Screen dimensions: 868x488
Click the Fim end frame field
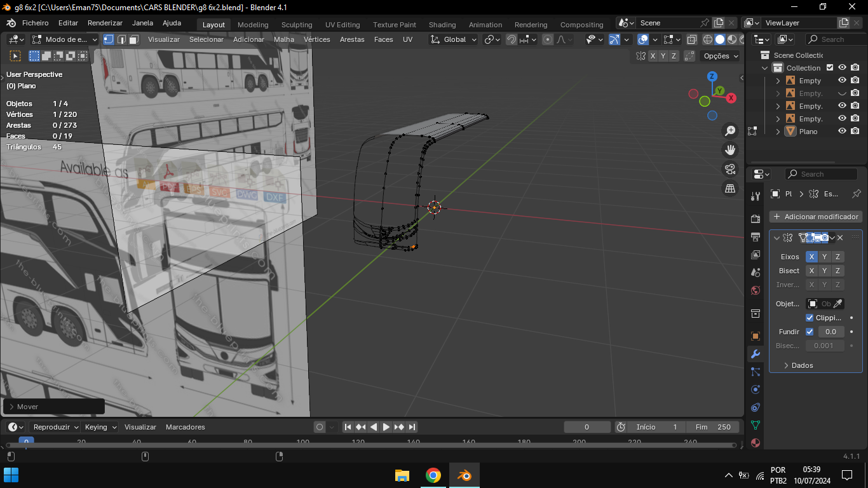pos(714,427)
